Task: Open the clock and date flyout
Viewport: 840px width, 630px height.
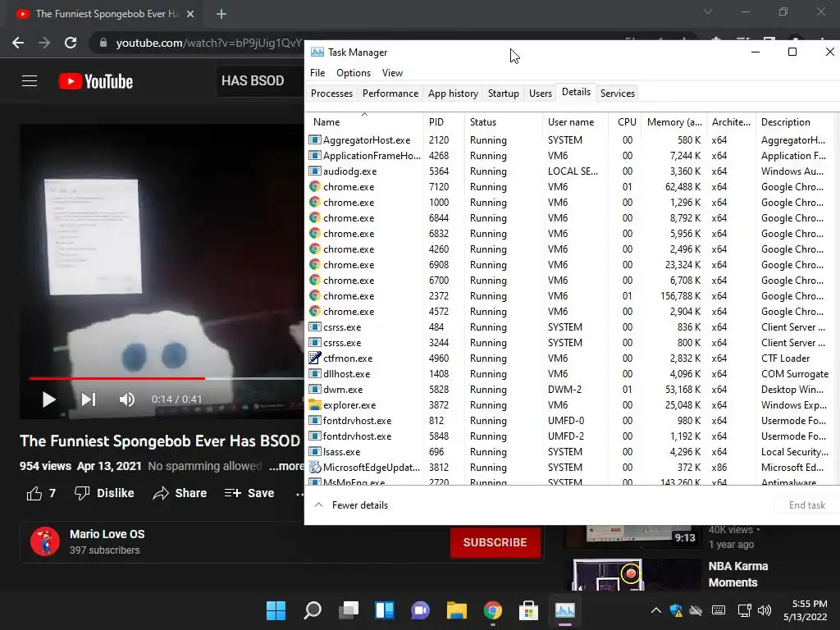Action: (x=806, y=610)
